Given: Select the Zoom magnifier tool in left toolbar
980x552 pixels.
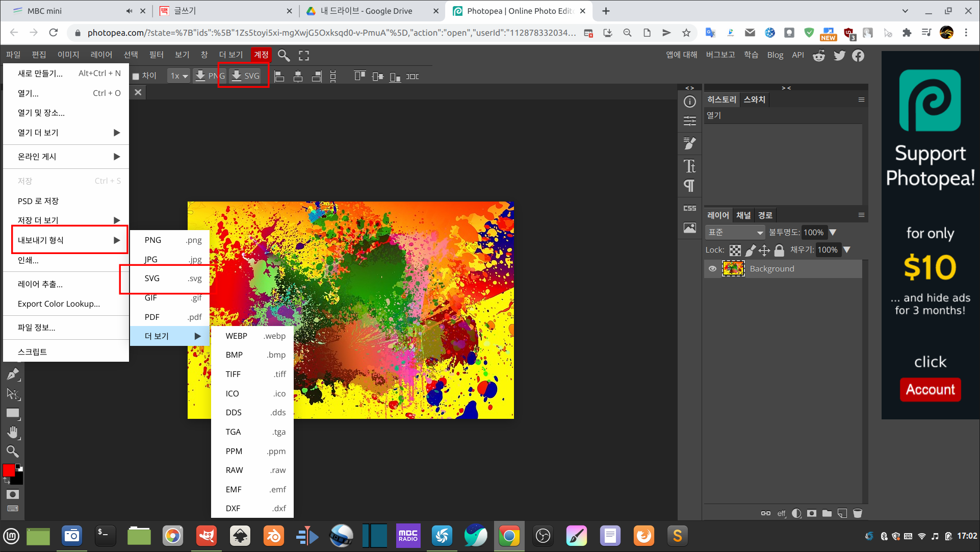Looking at the screenshot, I should 13,451.
